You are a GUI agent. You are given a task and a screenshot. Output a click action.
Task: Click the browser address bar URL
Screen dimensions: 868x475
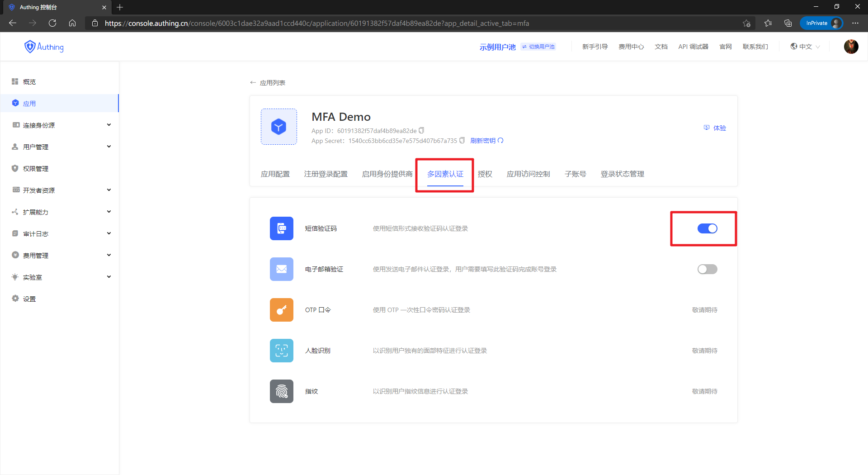tap(317, 23)
